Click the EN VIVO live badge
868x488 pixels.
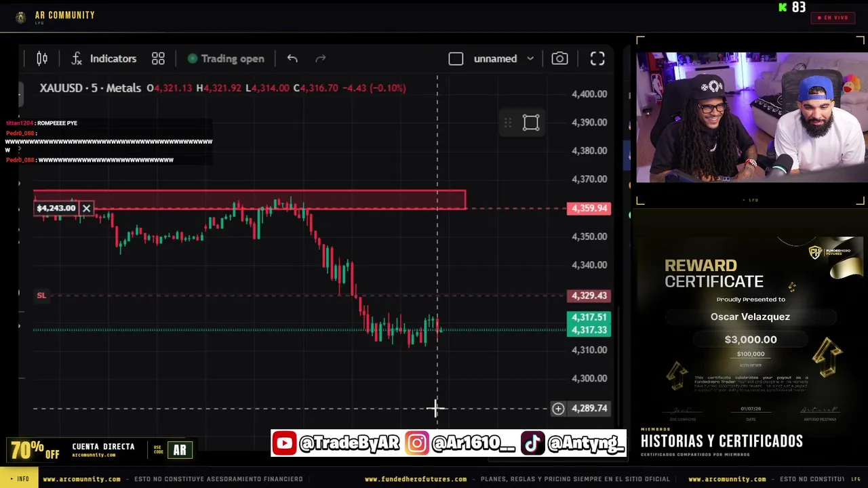[833, 18]
